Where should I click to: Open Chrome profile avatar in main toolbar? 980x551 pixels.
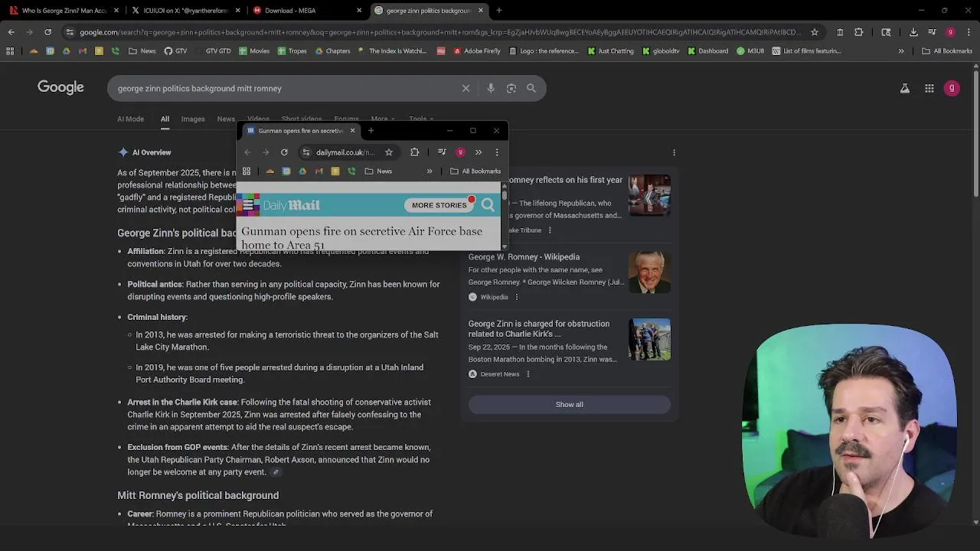coord(950,32)
